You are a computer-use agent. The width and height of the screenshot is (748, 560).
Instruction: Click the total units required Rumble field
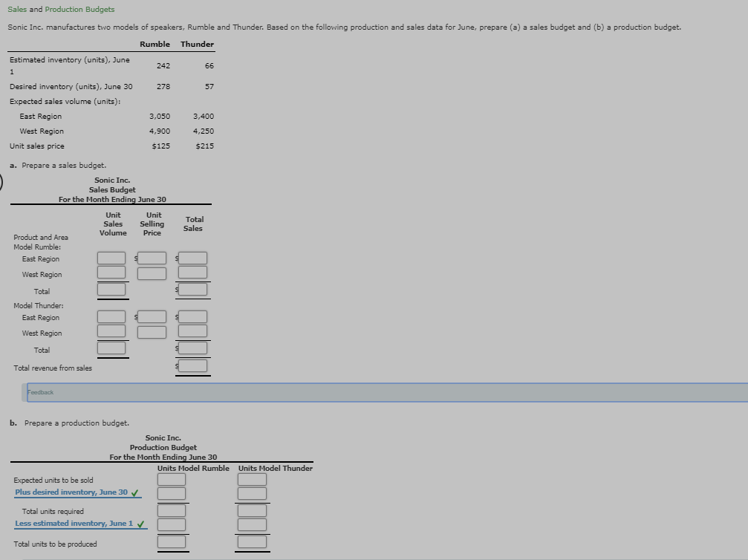tap(171, 509)
